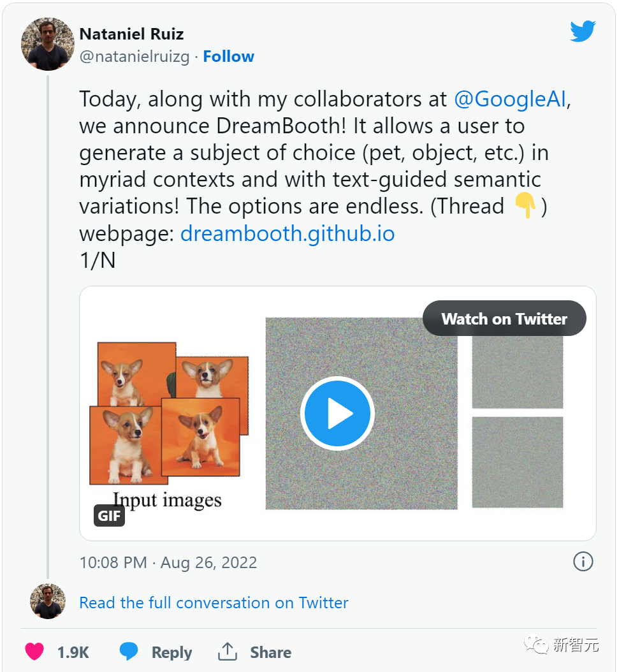Click the GIF badge label

(109, 515)
